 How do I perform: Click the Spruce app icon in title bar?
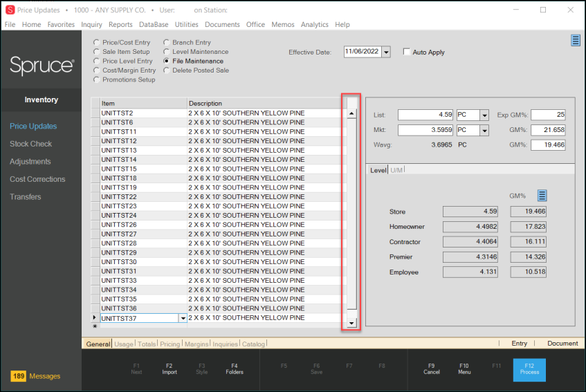click(x=10, y=10)
